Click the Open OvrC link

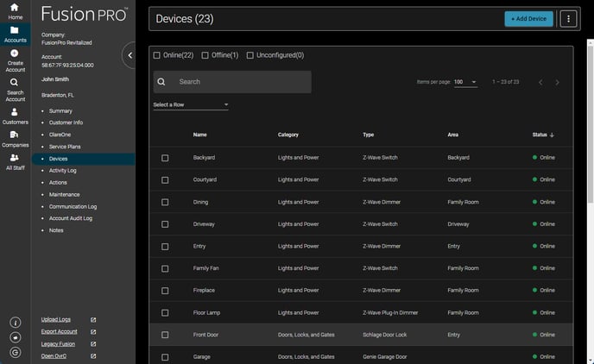54,356
